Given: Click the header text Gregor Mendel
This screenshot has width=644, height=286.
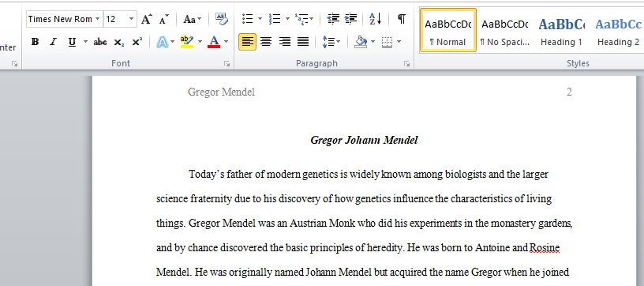Looking at the screenshot, I should click(221, 92).
